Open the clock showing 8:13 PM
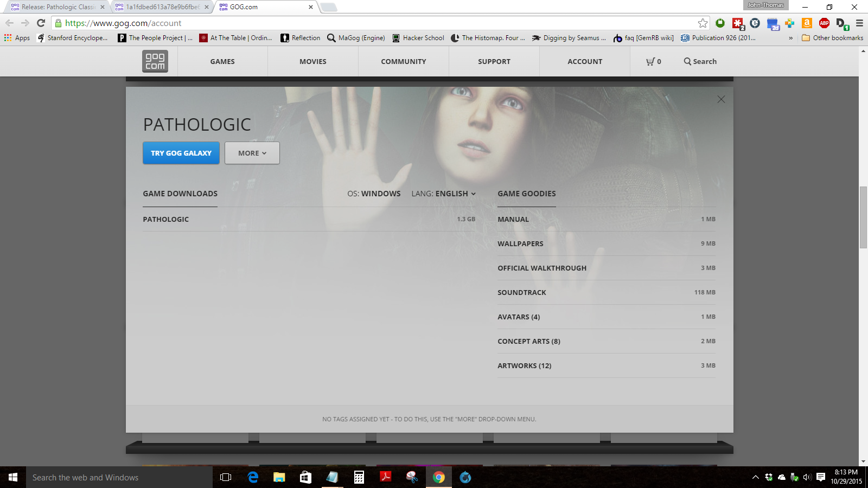This screenshot has height=488, width=868. tap(846, 477)
